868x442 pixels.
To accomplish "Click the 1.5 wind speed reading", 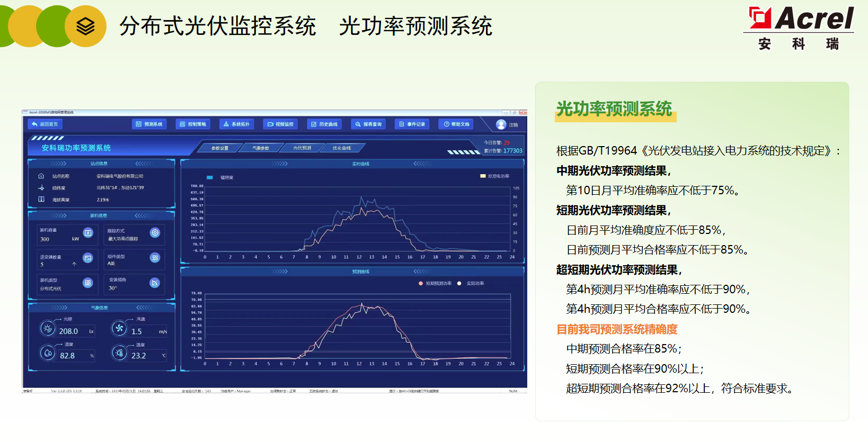I will [x=137, y=332].
